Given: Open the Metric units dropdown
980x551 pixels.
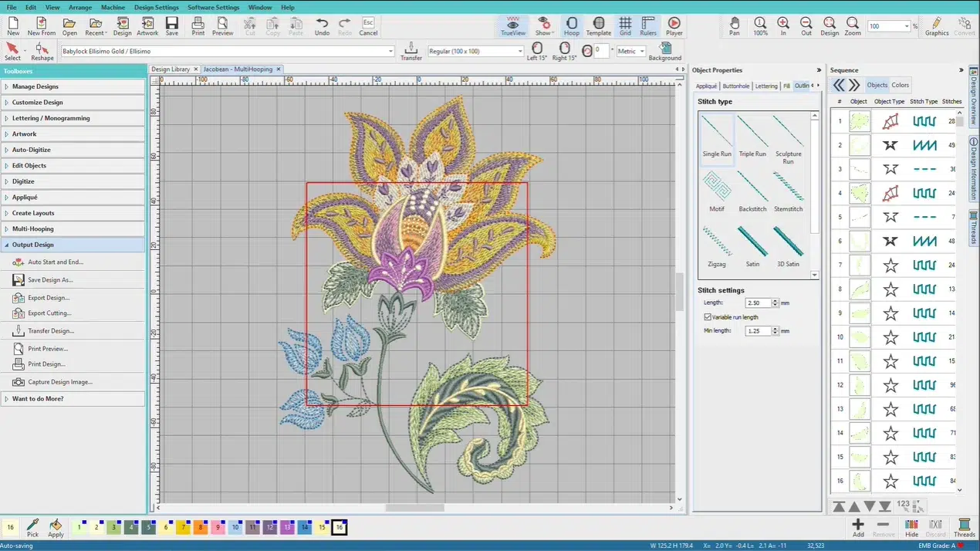Looking at the screenshot, I should point(641,51).
